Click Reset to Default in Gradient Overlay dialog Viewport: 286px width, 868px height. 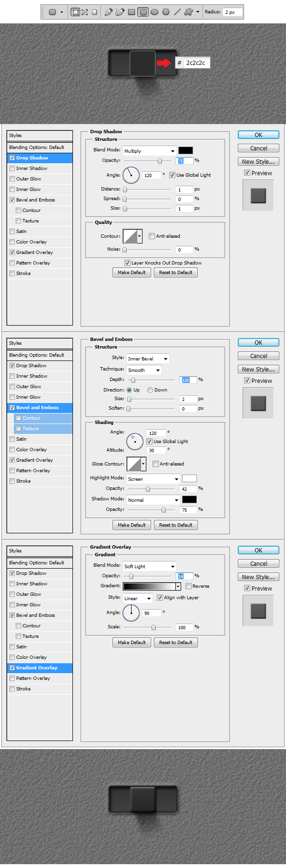click(175, 643)
